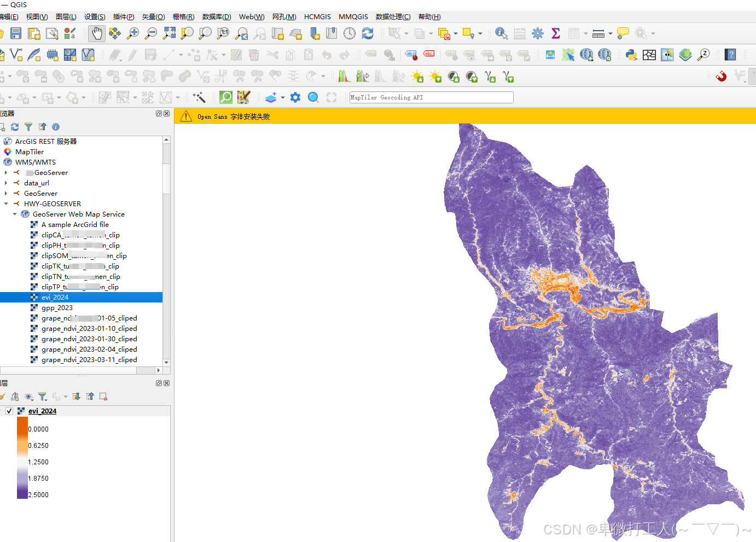Screen dimensions: 756x542
Task: Collapse the HWY-GEOSERVER tree node
Action: (x=5, y=203)
